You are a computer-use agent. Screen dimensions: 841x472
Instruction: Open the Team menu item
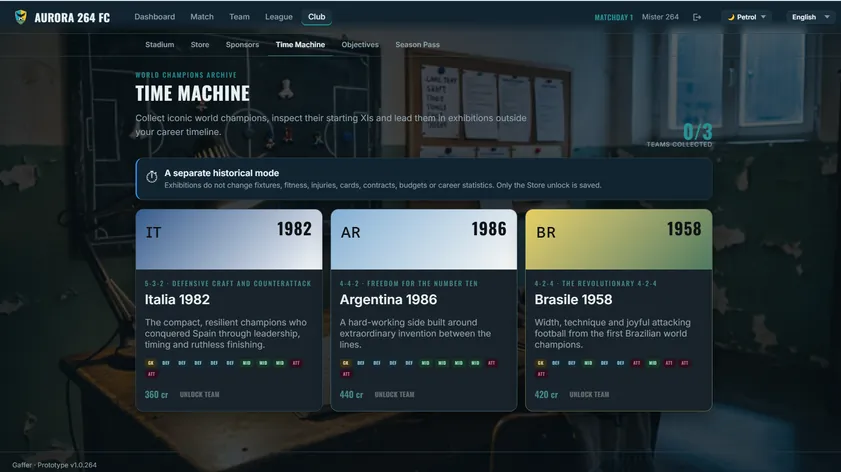(x=239, y=17)
